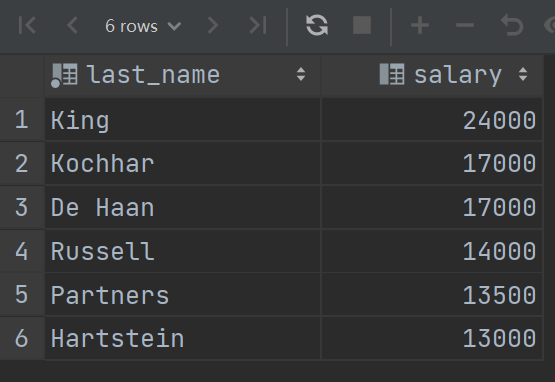This screenshot has width=555, height=382.
Task: Click the Hartstein name cell
Action: click(x=183, y=338)
